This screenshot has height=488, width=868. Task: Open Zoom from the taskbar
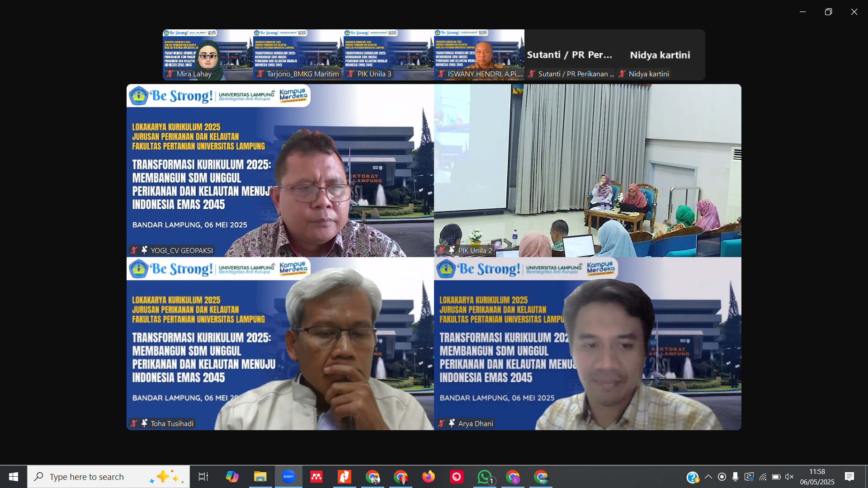tap(288, 477)
